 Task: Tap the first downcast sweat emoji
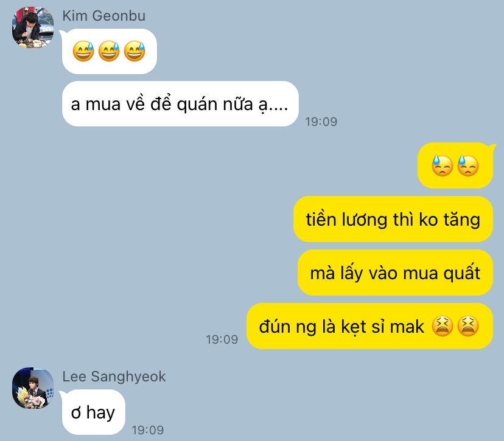(x=443, y=165)
